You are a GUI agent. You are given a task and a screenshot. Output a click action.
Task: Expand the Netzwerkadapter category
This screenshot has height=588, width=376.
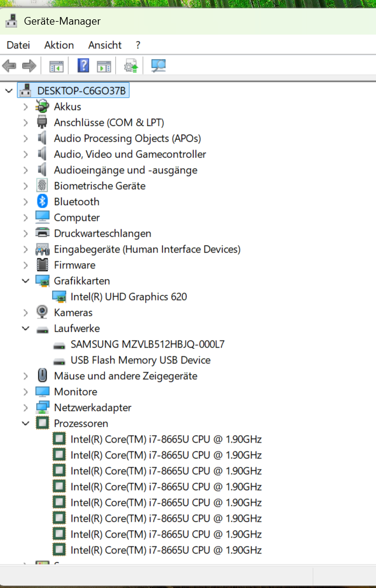[x=25, y=407]
